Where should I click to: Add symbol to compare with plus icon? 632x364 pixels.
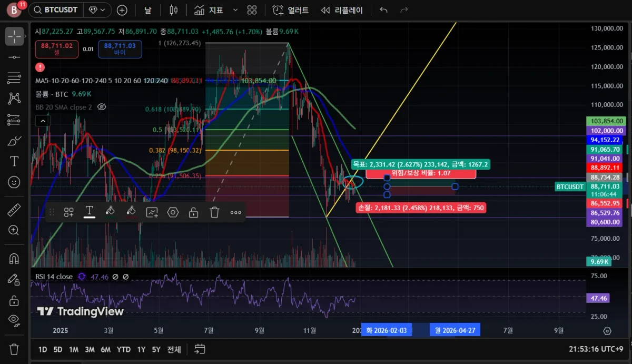click(x=122, y=10)
